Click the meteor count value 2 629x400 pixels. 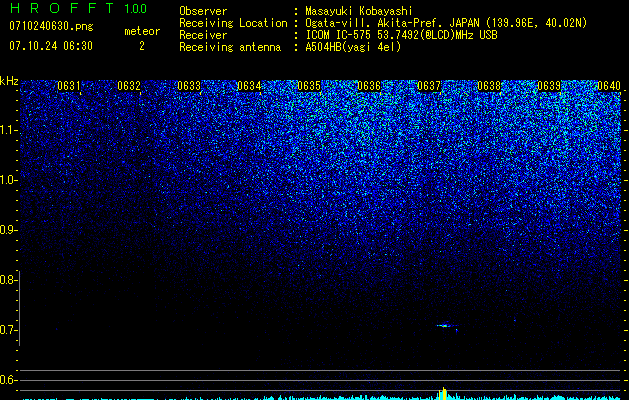point(142,46)
